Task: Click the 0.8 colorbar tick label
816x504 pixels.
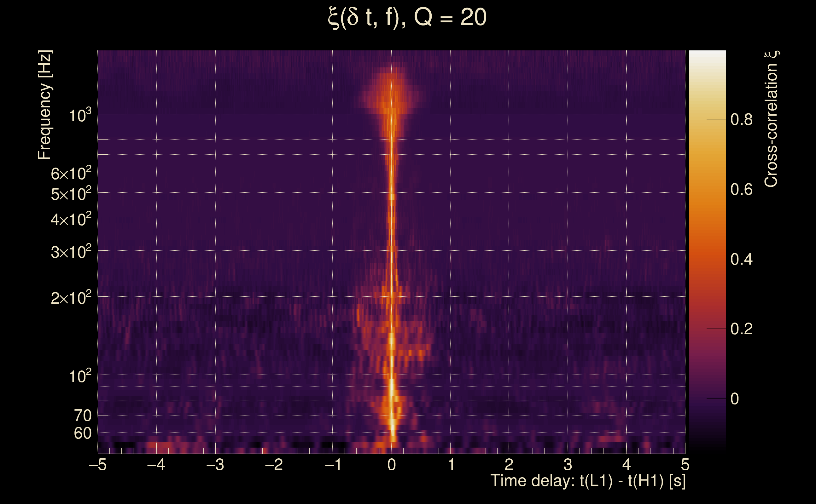Action: coord(741,119)
